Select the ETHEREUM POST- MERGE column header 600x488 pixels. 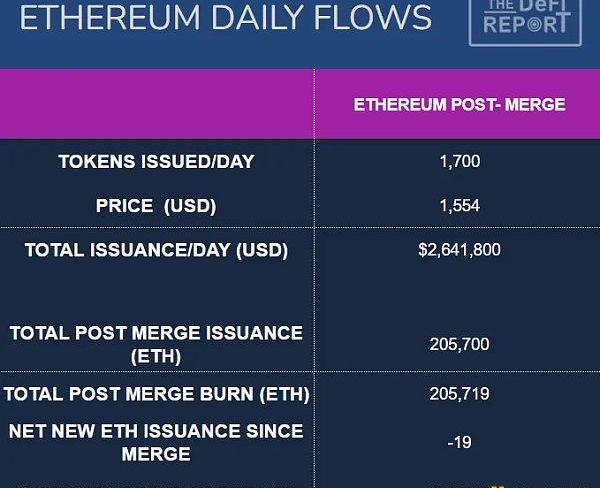459,105
